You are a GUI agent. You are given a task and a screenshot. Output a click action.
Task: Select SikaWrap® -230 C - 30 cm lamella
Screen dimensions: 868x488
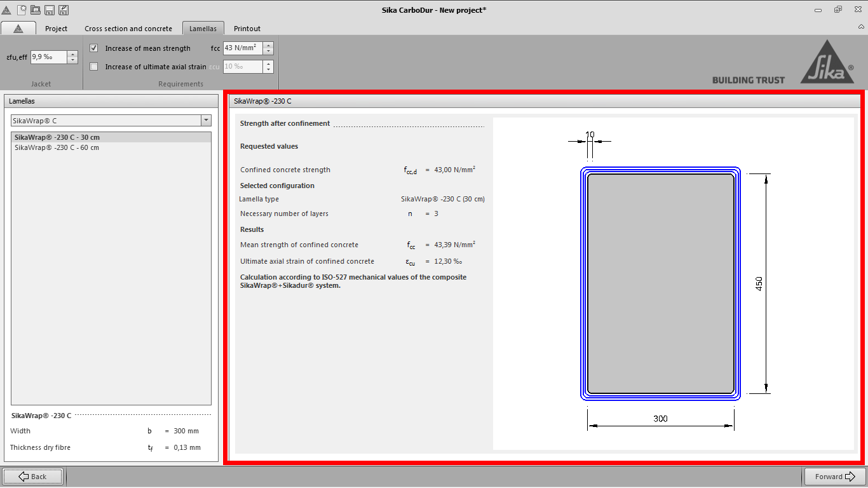111,137
